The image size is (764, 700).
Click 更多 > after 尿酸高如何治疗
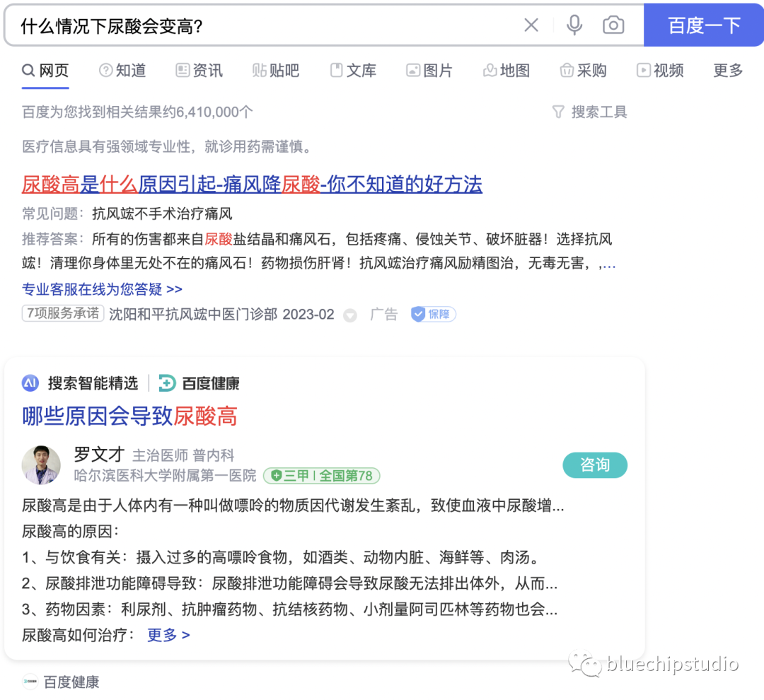[x=168, y=635]
